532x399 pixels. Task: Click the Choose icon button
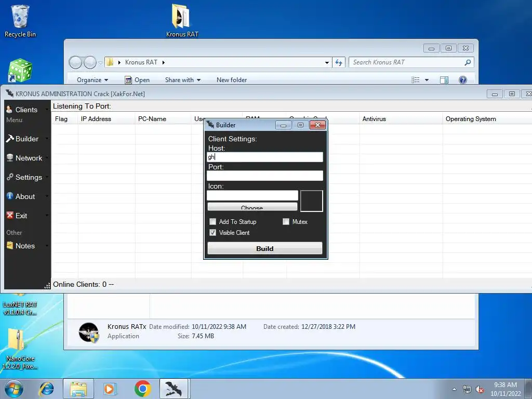(x=252, y=207)
